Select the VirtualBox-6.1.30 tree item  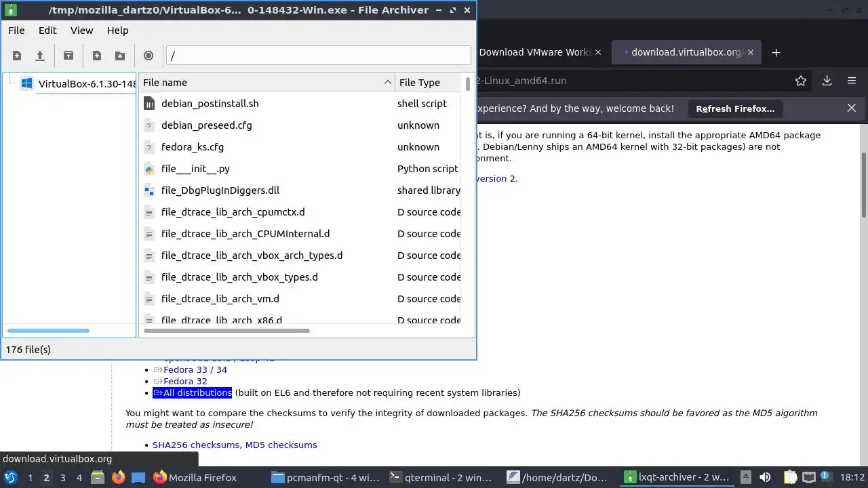coord(88,83)
